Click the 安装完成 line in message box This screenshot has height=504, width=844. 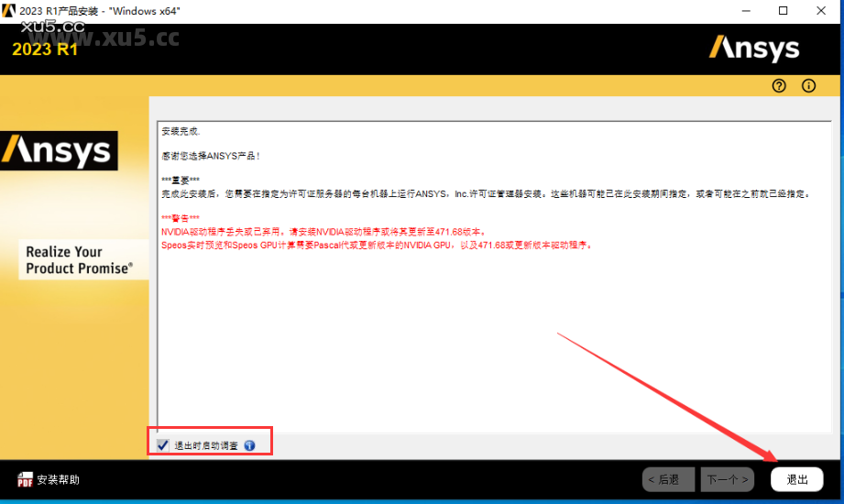[x=173, y=132]
